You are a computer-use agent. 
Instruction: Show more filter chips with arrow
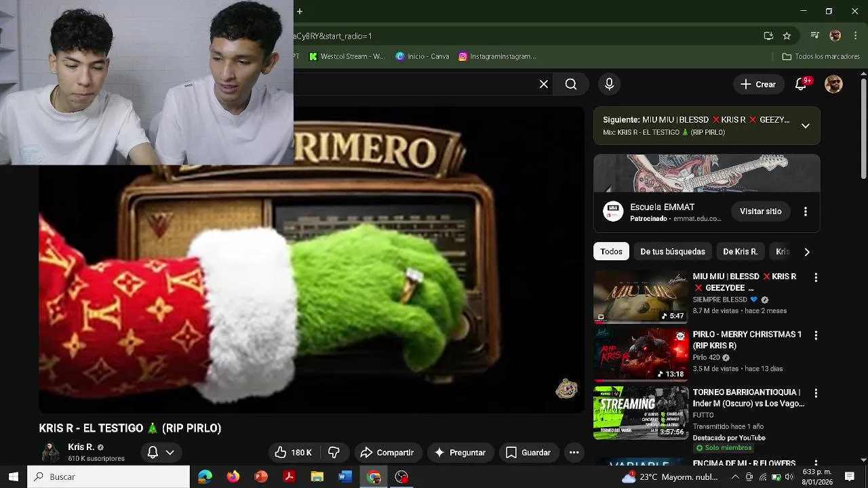806,251
